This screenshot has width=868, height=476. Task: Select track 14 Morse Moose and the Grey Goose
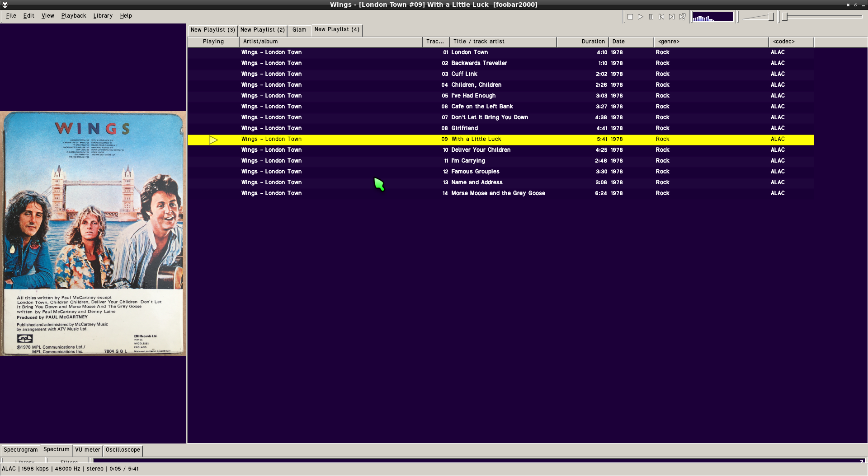[x=501, y=193]
